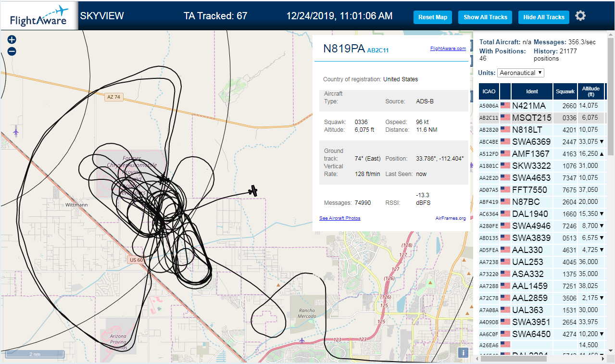The image size is (615, 364).
Task: Select the ASA332 row
Action: click(x=542, y=274)
